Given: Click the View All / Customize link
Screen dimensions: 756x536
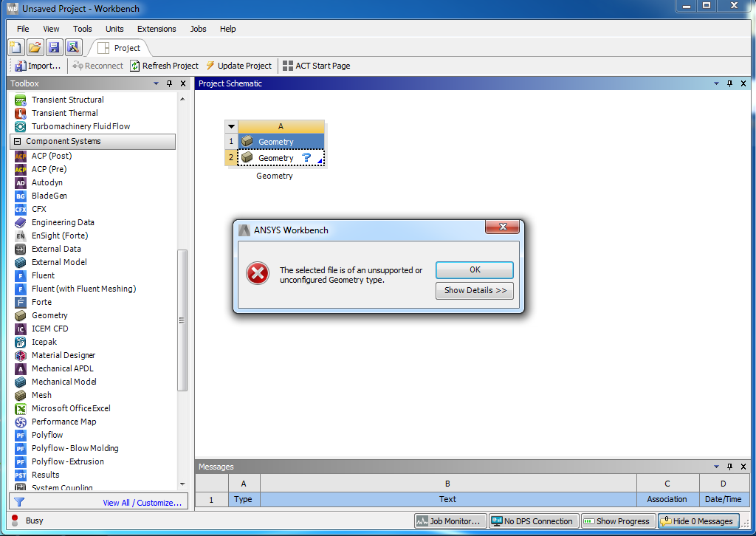Looking at the screenshot, I should click(142, 503).
